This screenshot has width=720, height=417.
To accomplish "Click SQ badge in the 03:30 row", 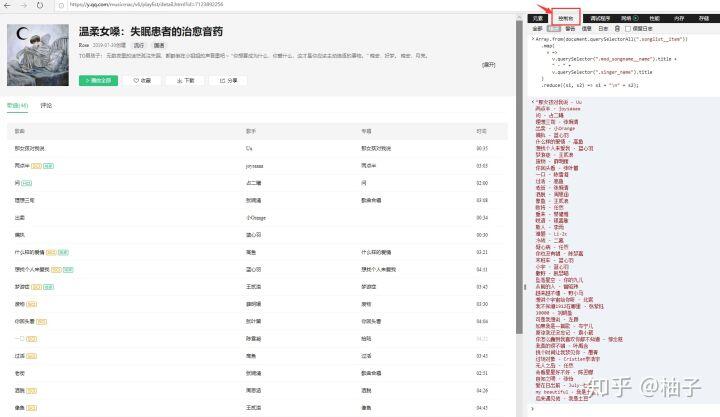I will pos(32,304).
